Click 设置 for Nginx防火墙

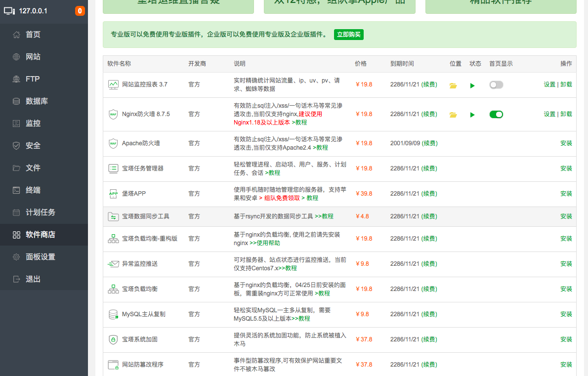(x=549, y=114)
